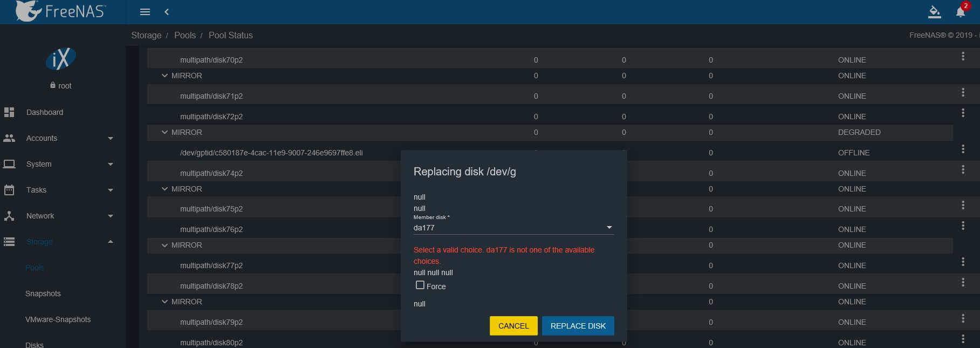Click the iX logo in sidebar
980x348 pixels.
point(60,59)
